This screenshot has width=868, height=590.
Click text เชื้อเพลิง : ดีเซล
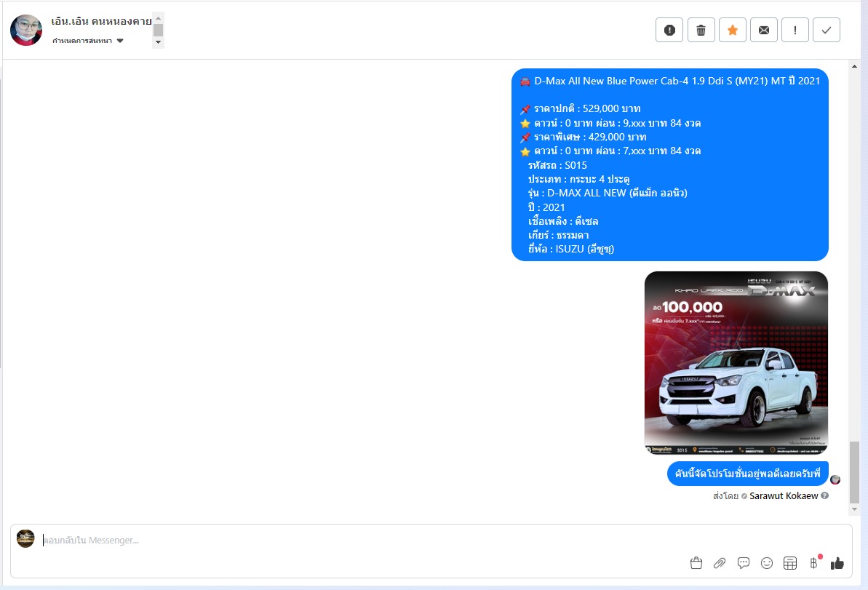[x=563, y=221]
